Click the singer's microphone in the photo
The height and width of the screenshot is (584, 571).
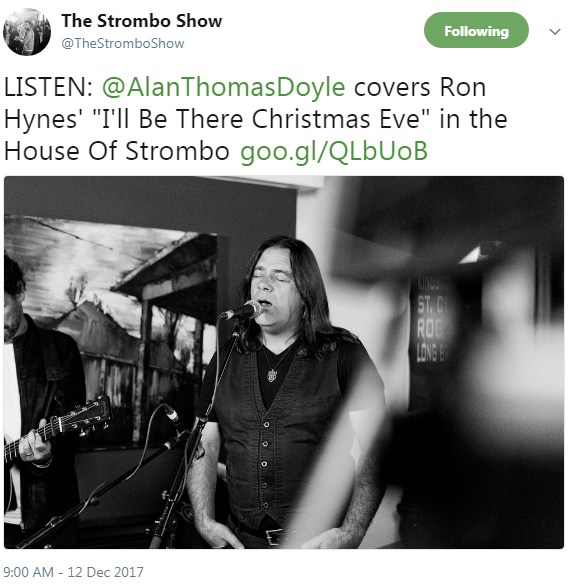pyautogui.click(x=242, y=310)
